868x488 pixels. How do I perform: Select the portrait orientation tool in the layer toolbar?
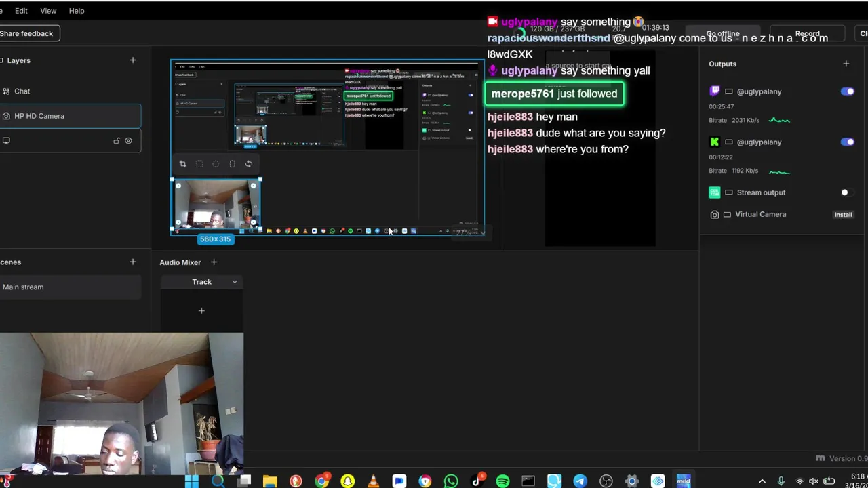point(232,163)
